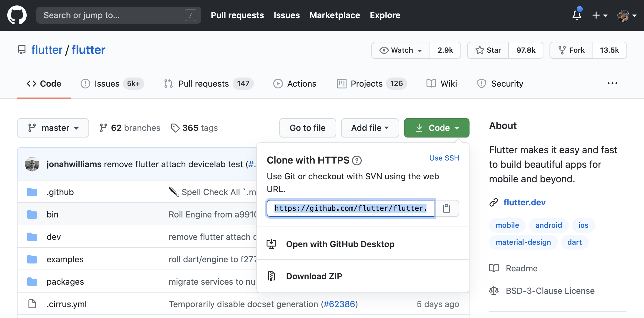The image size is (644, 318).
Task: Open the remove flutter attach commit message
Action: click(173, 164)
